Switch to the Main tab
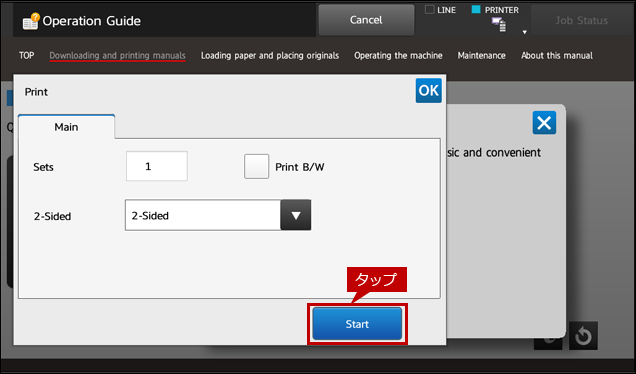The height and width of the screenshot is (374, 636). [67, 127]
